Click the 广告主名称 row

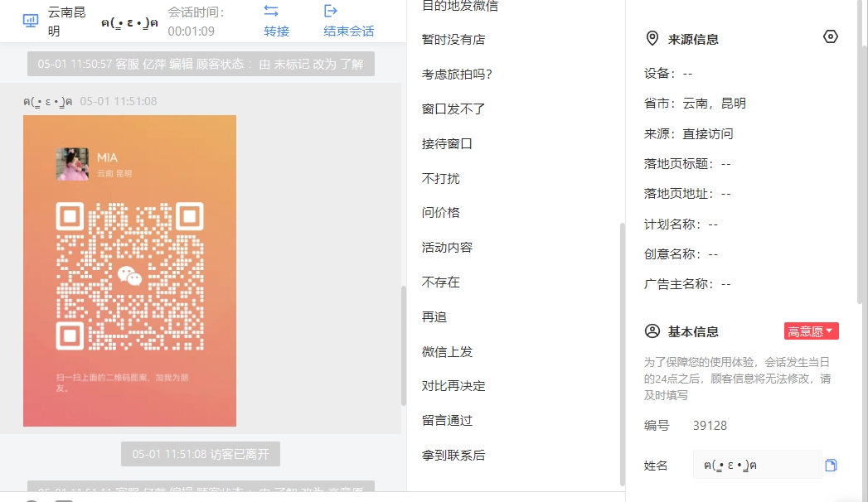point(687,283)
